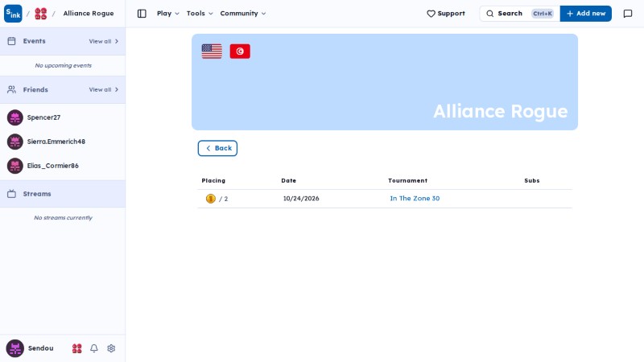Open the Play menu
The height and width of the screenshot is (362, 644).
click(168, 14)
